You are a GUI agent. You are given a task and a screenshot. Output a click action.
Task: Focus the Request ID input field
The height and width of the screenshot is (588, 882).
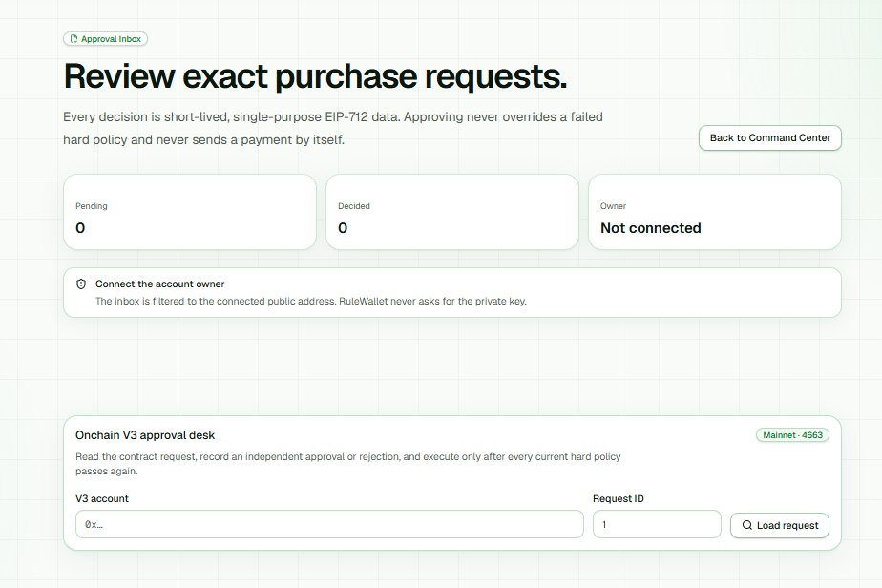coord(657,524)
